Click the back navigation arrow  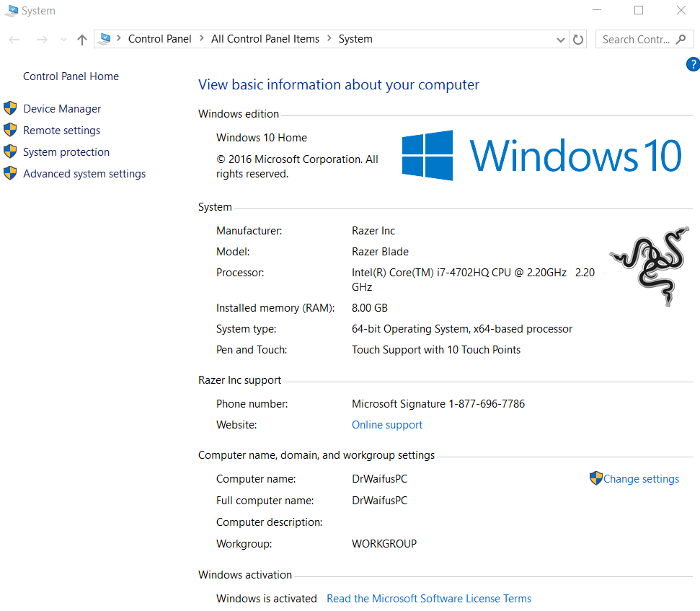tap(14, 40)
